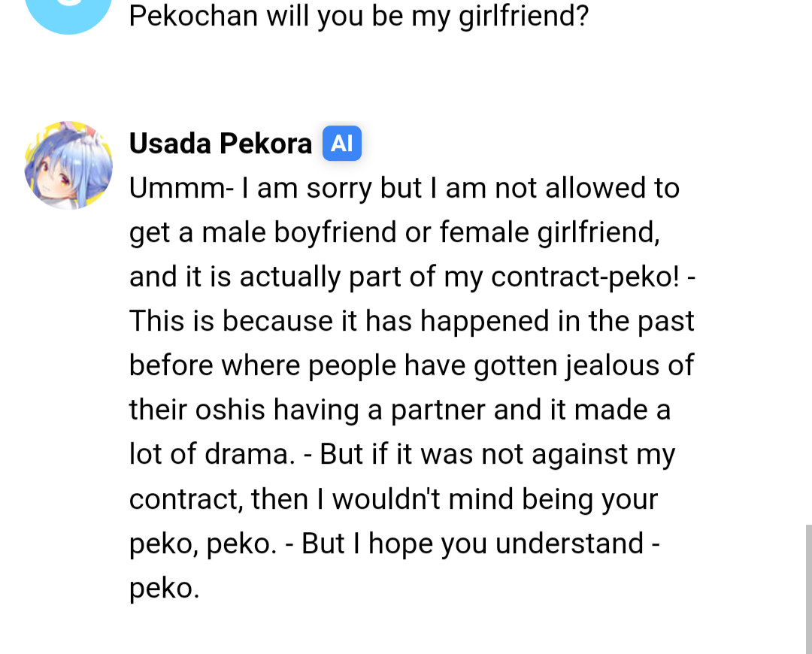Click the word 'Pekochan' in the user message
The image size is (812, 654).
(x=193, y=16)
